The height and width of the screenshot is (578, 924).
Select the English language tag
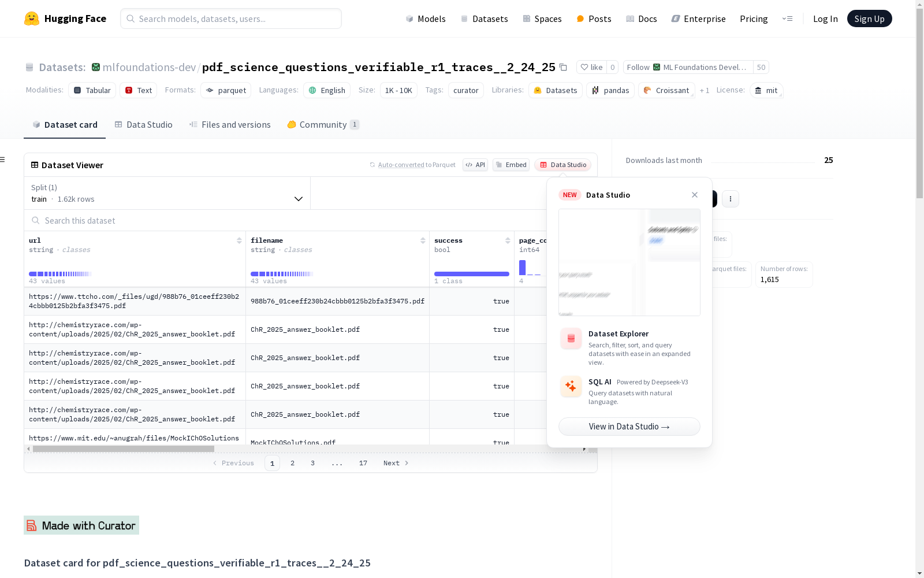tap(327, 90)
